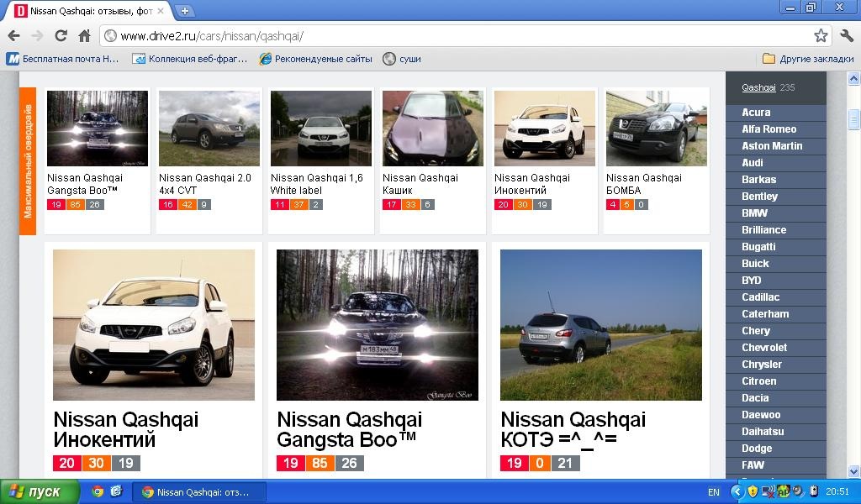Select BMW in the brand list

pos(776,213)
